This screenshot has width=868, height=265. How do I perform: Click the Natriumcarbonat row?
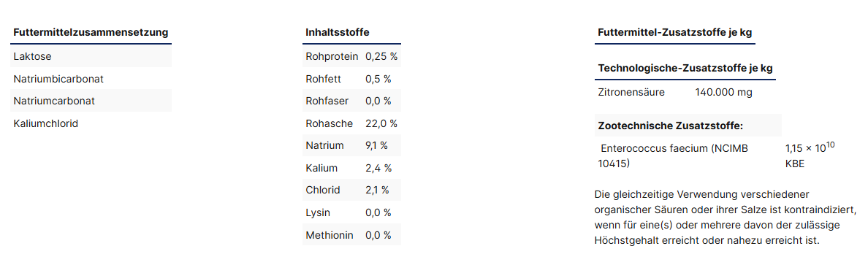(91, 101)
